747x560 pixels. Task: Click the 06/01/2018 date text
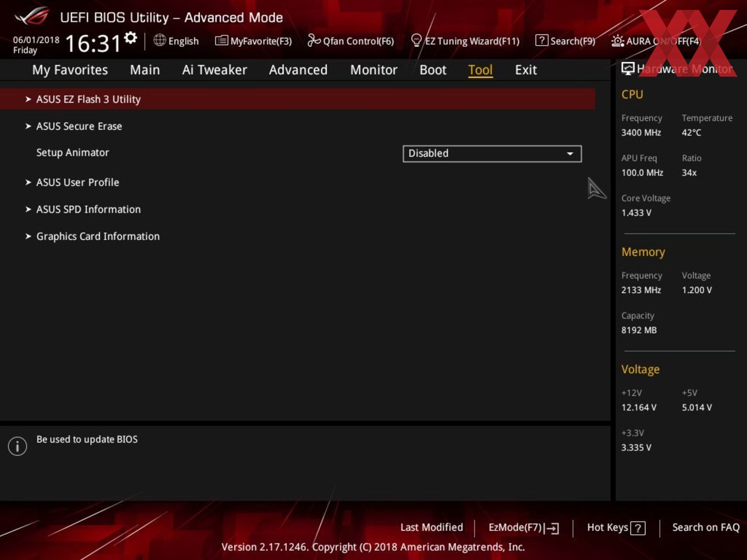36,40
